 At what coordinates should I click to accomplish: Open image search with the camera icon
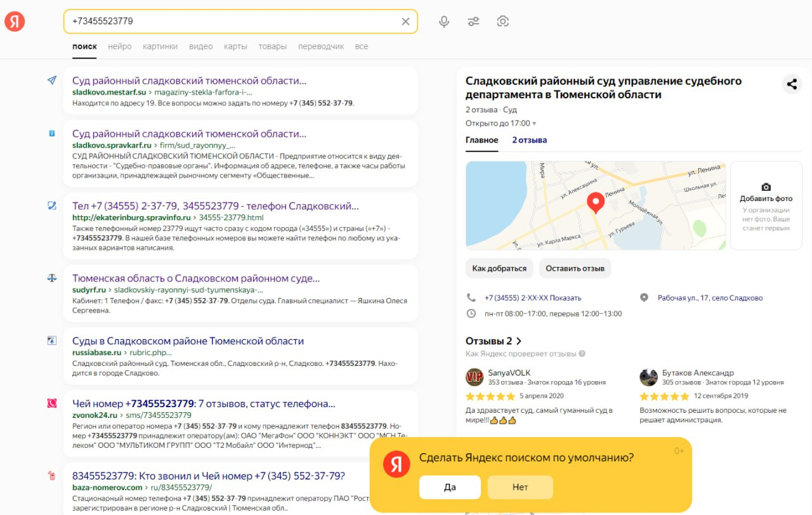coord(503,22)
